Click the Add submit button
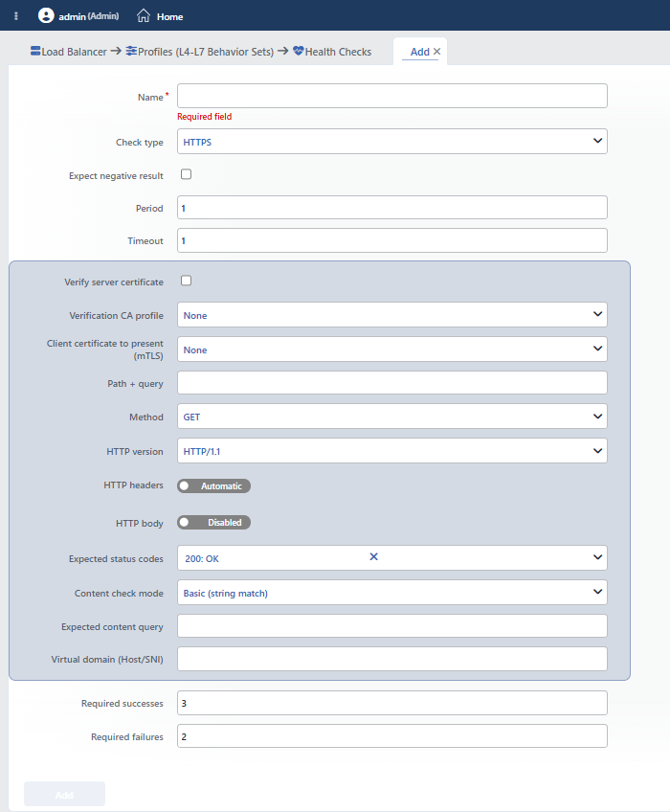The image size is (670, 812). point(65,795)
